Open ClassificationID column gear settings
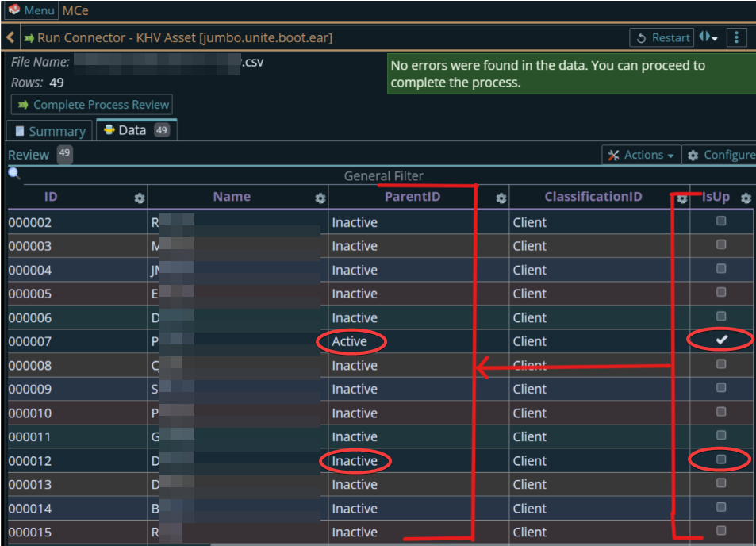 click(681, 198)
